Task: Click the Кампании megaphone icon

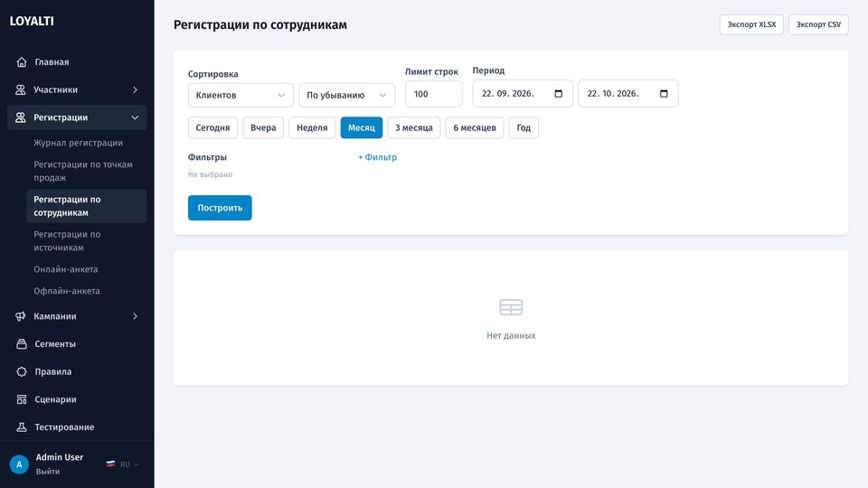Action: [21, 316]
